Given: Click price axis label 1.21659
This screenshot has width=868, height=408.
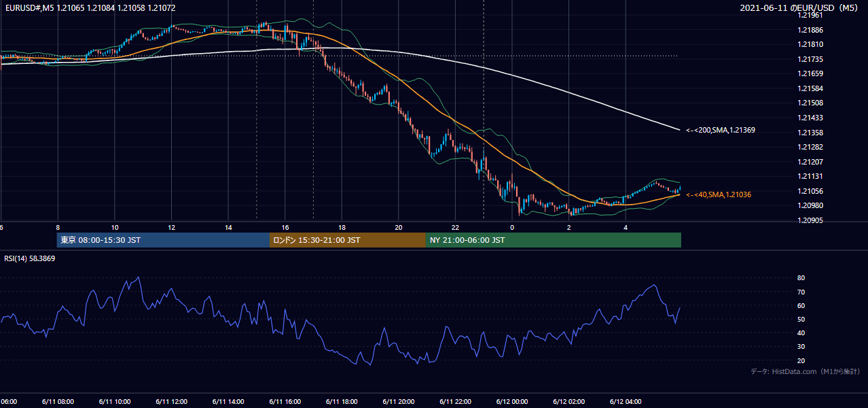Looking at the screenshot, I should pos(810,73).
